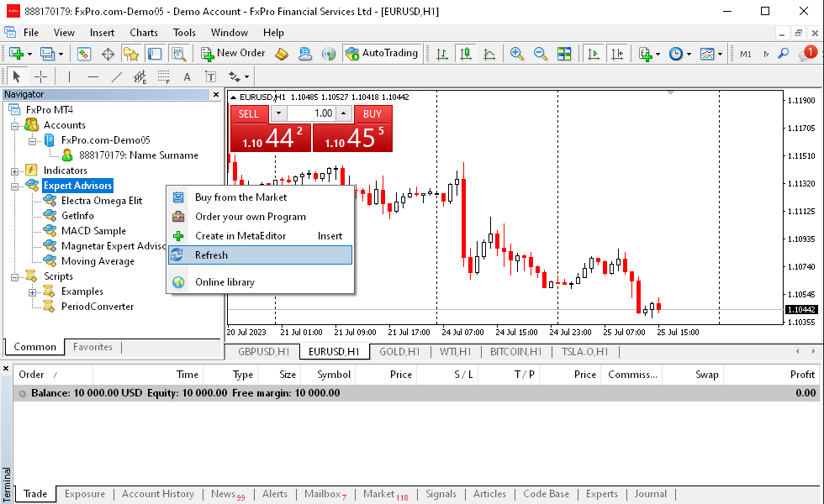This screenshot has height=504, width=824.
Task: Collapse the Accounts tree node
Action: (15, 126)
